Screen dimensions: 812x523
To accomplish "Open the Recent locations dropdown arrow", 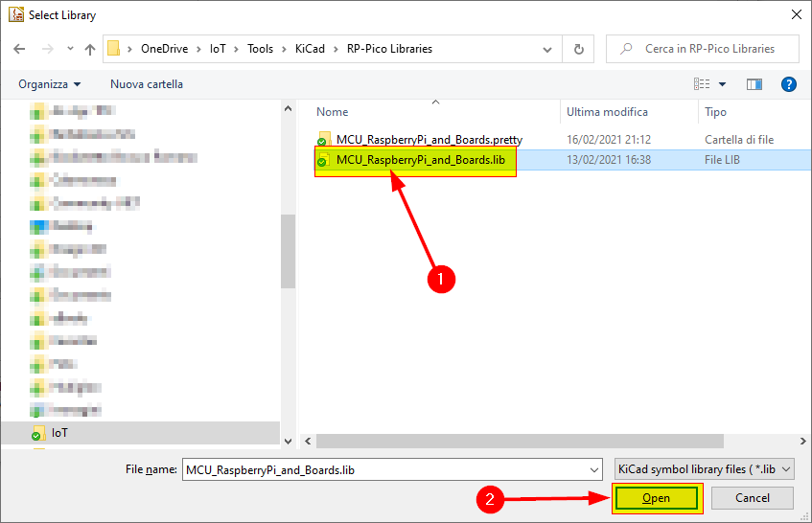I will (x=70, y=49).
